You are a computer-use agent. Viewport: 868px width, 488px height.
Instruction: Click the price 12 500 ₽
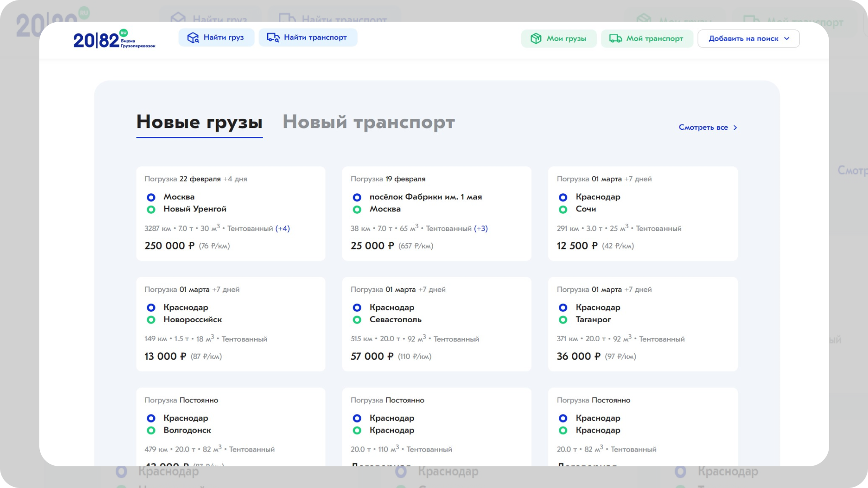tap(577, 246)
